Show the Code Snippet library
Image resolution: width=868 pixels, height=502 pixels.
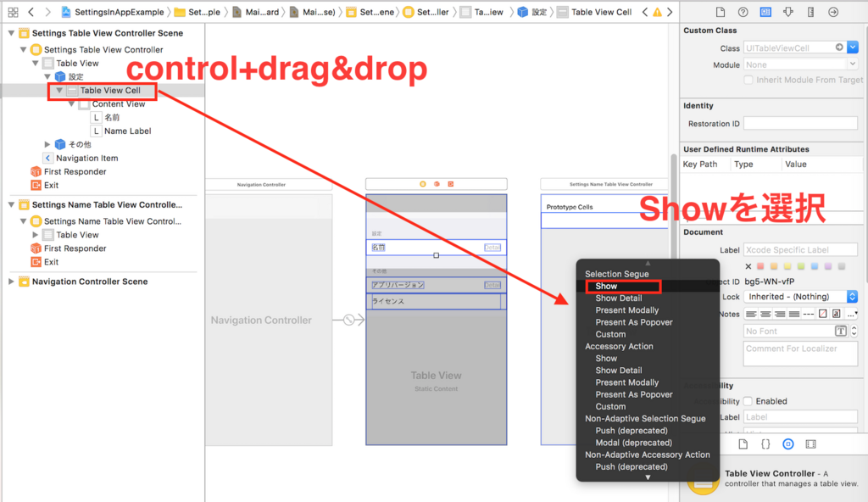pos(765,443)
